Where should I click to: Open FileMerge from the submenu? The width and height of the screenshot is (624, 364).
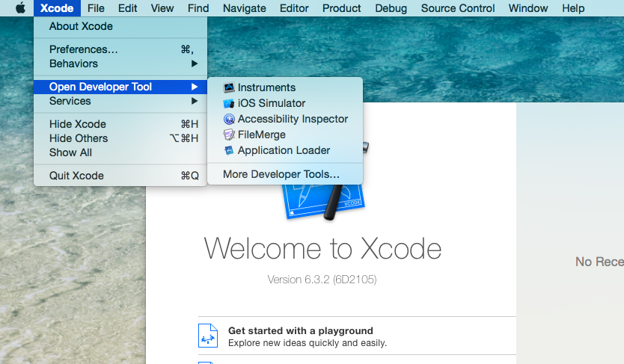tap(285, 135)
